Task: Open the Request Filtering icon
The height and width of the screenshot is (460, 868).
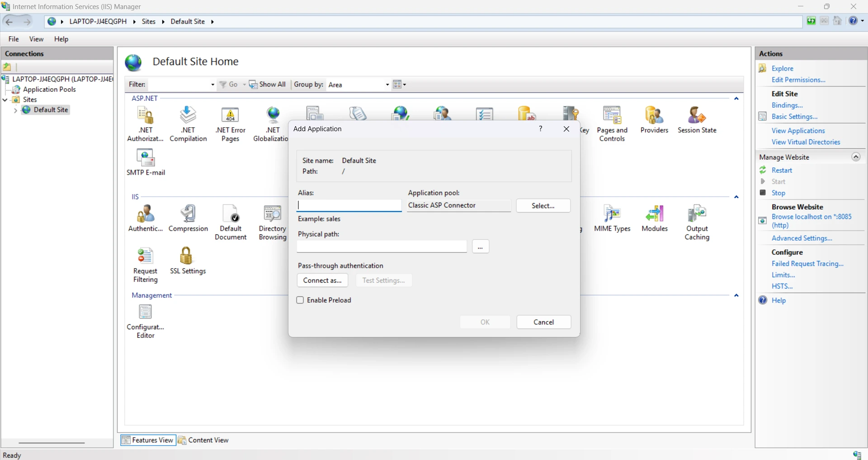Action: coord(145,265)
